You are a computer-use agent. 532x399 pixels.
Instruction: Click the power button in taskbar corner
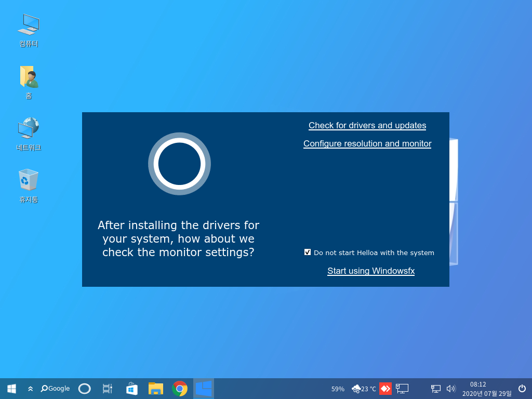522,389
